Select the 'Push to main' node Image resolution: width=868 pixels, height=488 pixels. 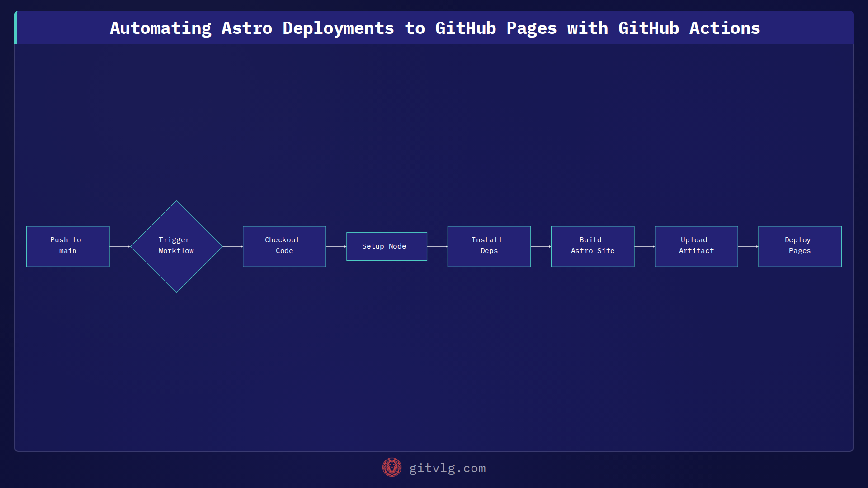click(68, 246)
